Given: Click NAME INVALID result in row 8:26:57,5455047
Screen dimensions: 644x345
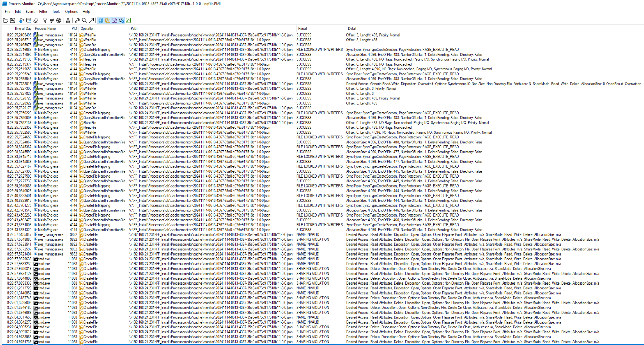Looking at the screenshot, I should click(x=308, y=234).
